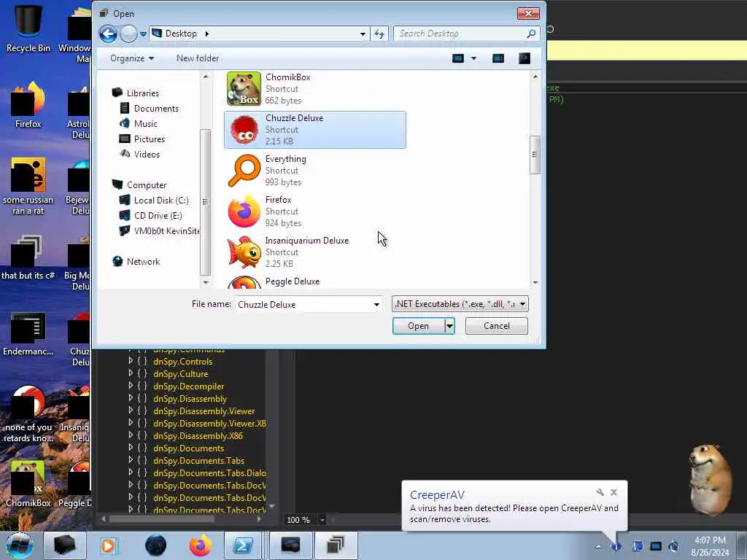Click the navigation pane scrollbar thumb
Viewport: 747px width, 560px height.
tap(205, 202)
